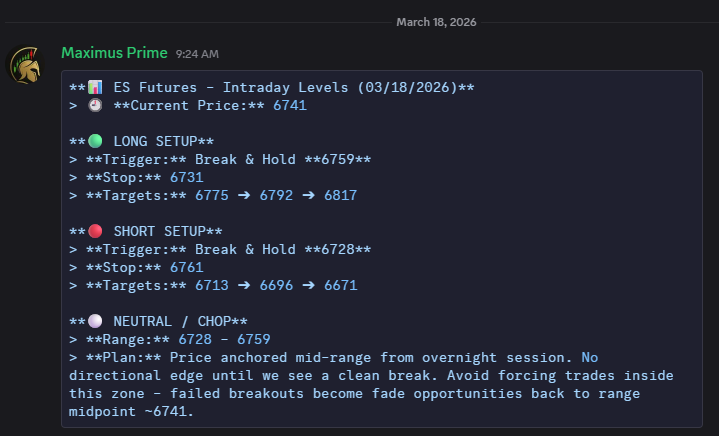Select the long stop value 6731
Image resolution: width=719 pixels, height=436 pixels.
tap(187, 177)
